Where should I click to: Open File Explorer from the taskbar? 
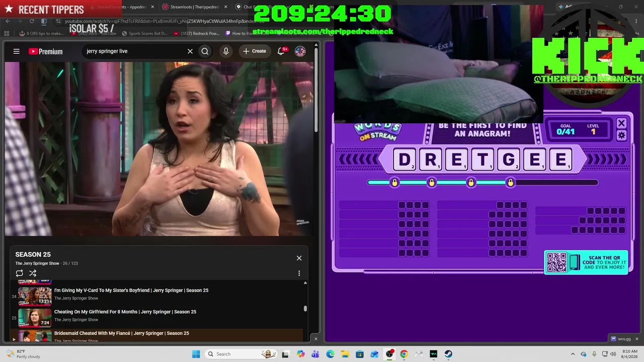(x=345, y=354)
